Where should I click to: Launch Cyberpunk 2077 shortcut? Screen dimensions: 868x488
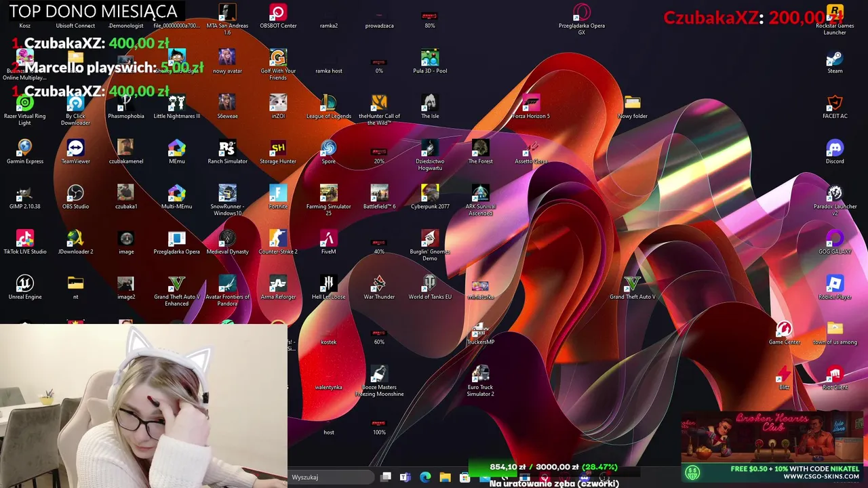pos(430,194)
